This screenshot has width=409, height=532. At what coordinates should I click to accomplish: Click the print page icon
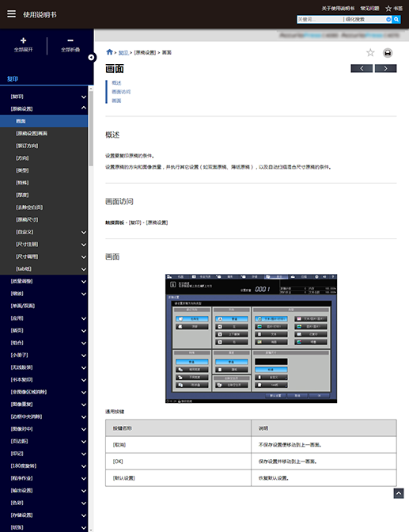pos(388,53)
